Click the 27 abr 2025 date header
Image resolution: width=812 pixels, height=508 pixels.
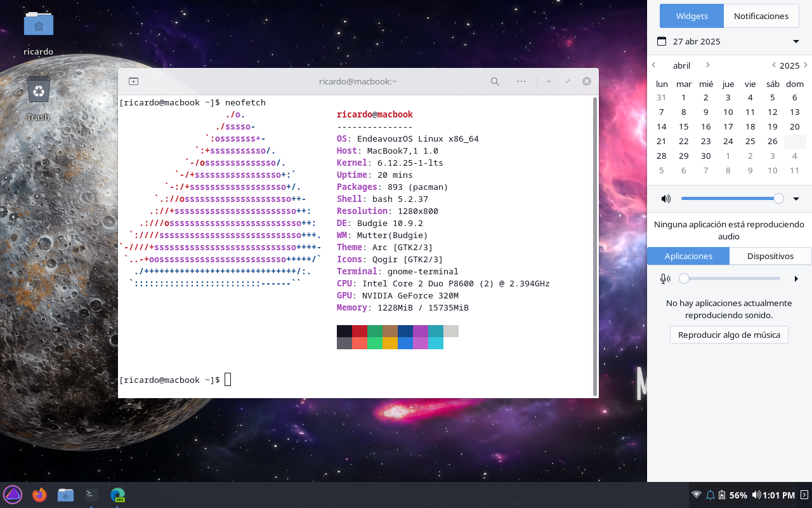[697, 41]
